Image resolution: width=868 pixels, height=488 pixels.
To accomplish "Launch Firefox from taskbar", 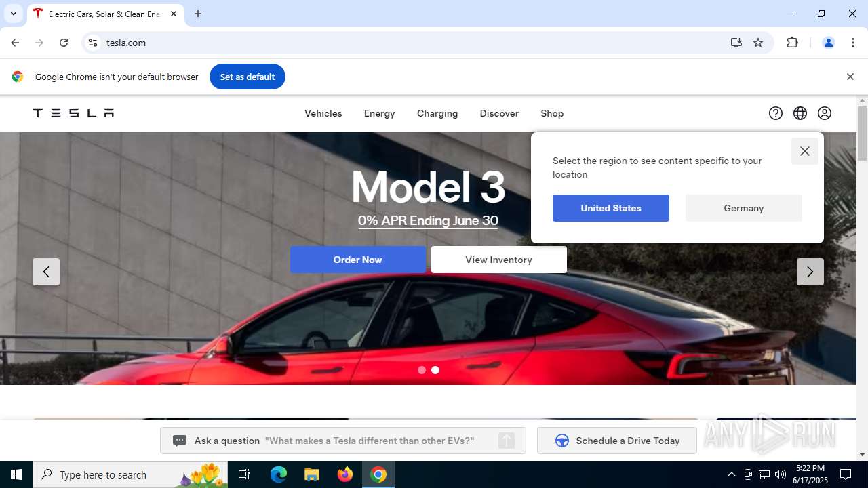I will 345,474.
